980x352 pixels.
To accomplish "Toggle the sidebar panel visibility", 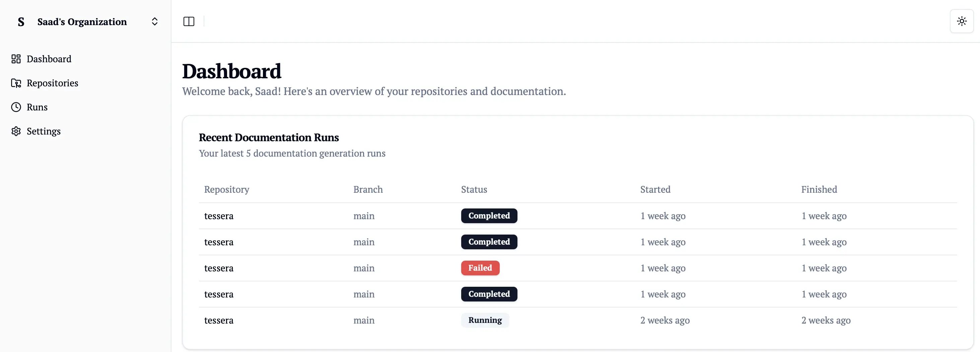I will 189,22.
